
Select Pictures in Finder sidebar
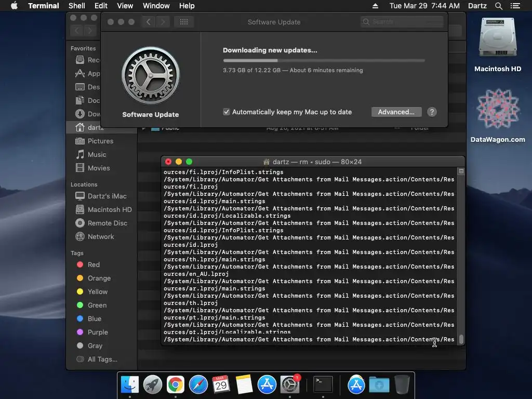(101, 141)
